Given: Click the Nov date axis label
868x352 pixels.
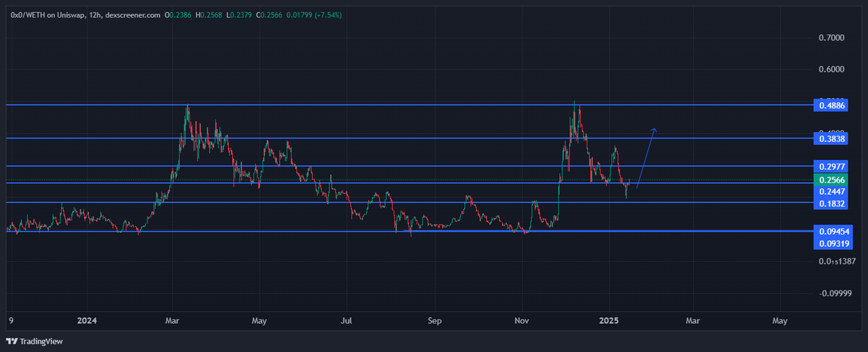Looking at the screenshot, I should click(521, 319).
